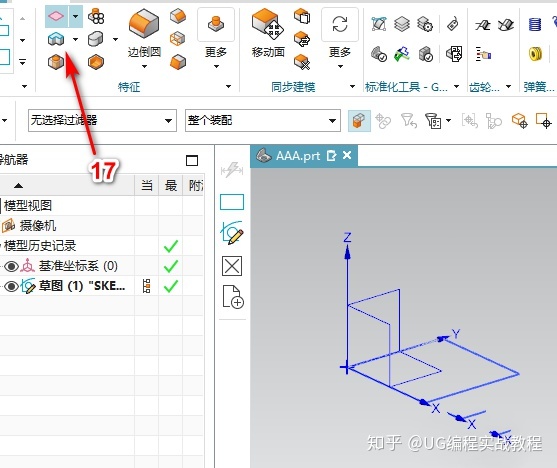The width and height of the screenshot is (557, 468).
Task: Open the Extrude dropdown arrow
Action: click(75, 39)
